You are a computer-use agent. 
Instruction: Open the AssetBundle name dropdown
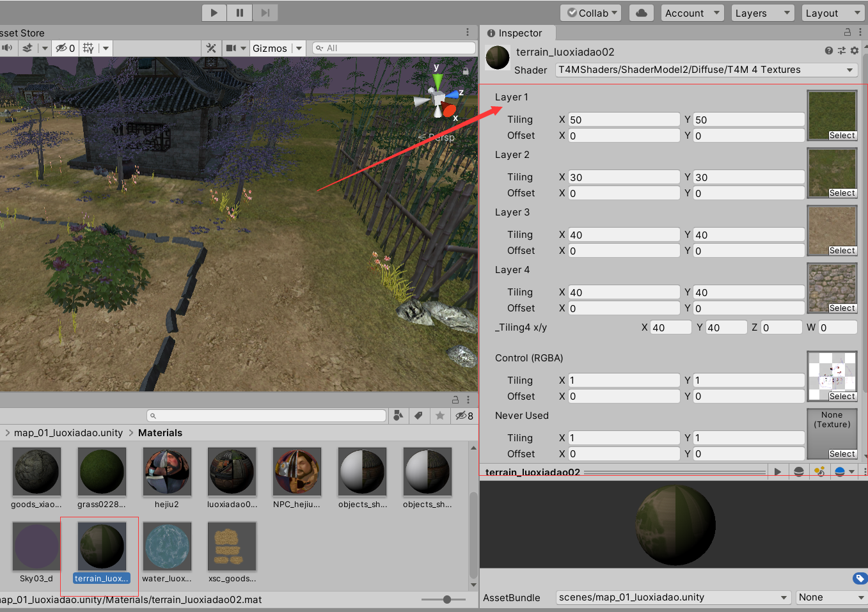(x=673, y=597)
